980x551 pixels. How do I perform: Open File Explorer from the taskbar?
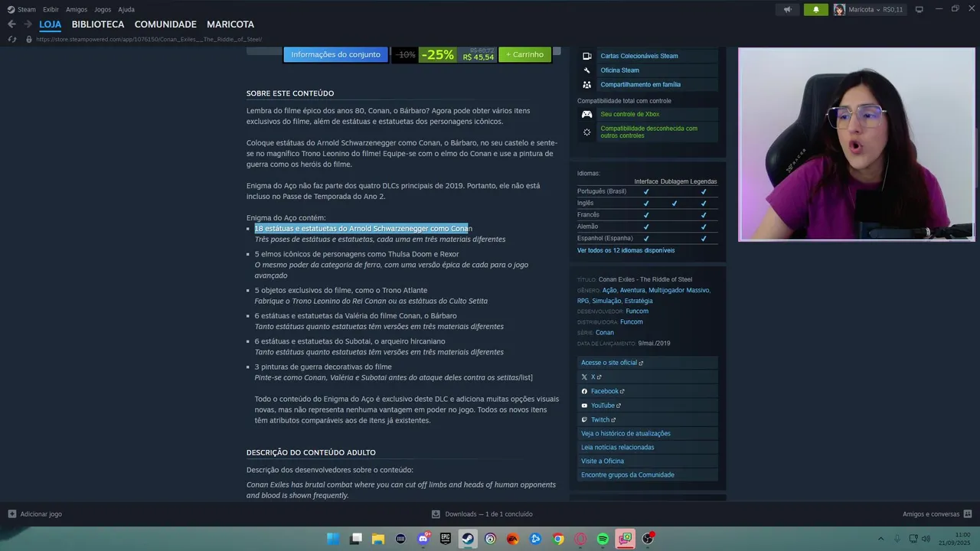pyautogui.click(x=378, y=539)
